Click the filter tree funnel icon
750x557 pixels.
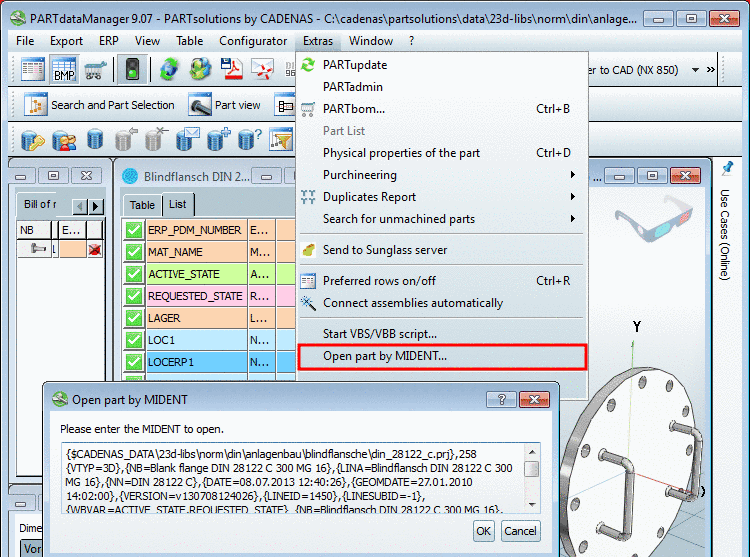tap(281, 140)
